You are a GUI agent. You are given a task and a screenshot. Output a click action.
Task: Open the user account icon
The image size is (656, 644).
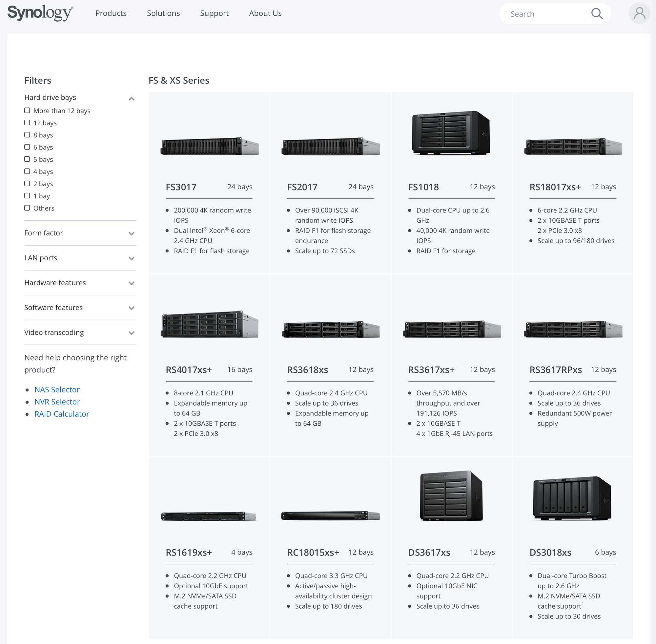click(x=639, y=13)
